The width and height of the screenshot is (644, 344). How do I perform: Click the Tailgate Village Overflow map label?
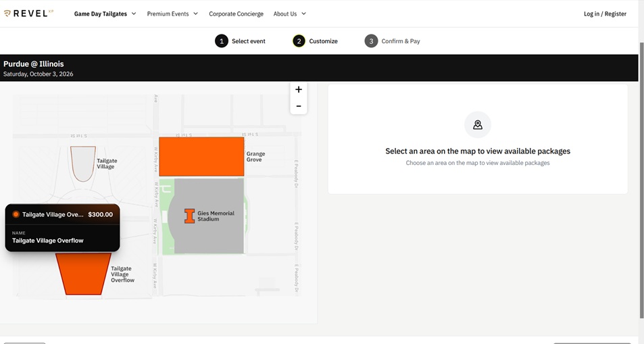click(x=122, y=274)
